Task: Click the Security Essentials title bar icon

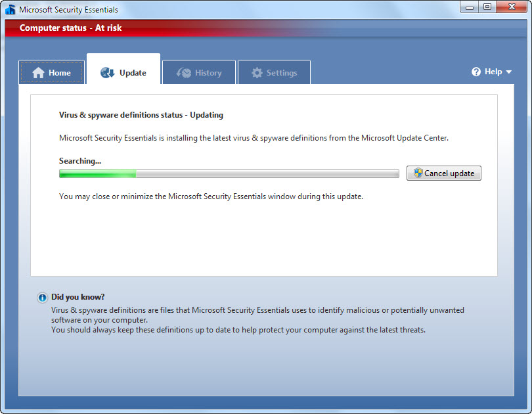Action: [11, 9]
